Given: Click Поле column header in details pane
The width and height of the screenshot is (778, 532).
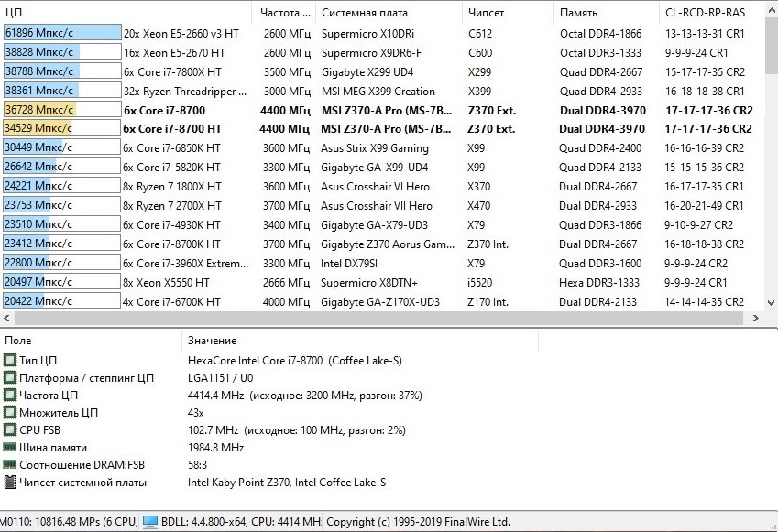Looking at the screenshot, I should click(x=92, y=341).
